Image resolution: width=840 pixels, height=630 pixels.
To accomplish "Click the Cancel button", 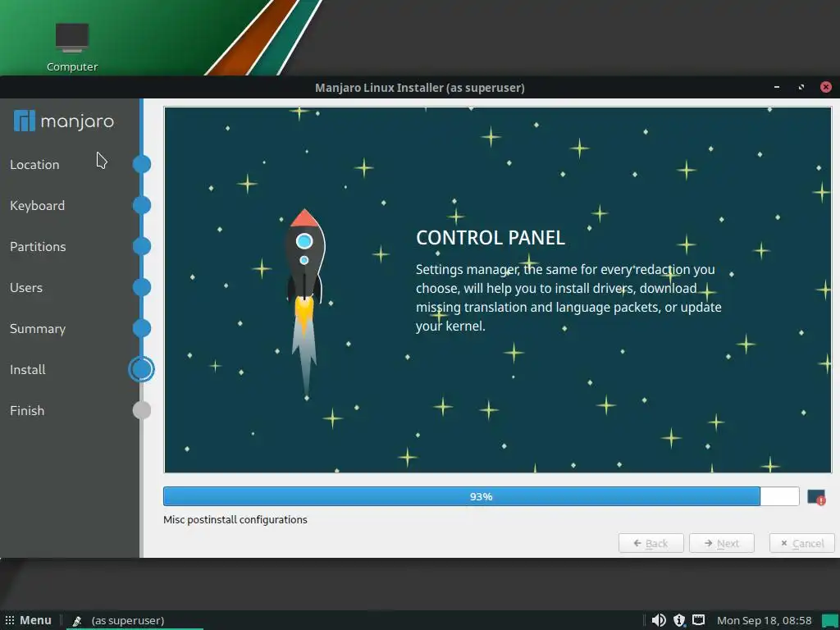I will pos(802,543).
